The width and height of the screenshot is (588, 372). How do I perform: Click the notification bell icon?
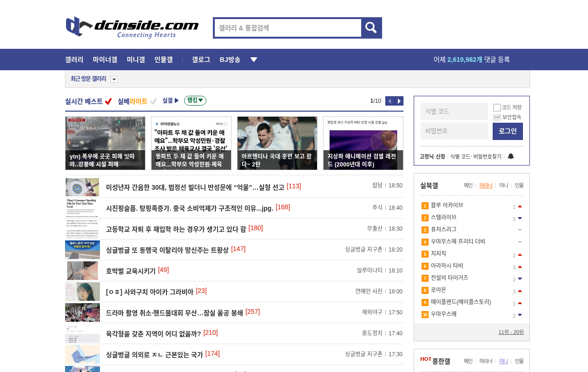click(511, 156)
